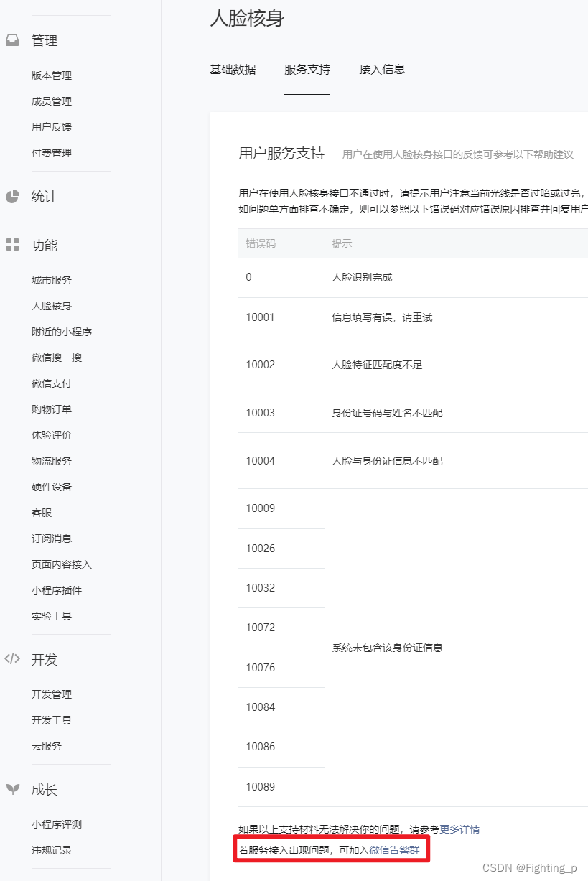Select 违规记录 in the sidebar
Image resolution: width=588 pixels, height=881 pixels.
point(52,850)
